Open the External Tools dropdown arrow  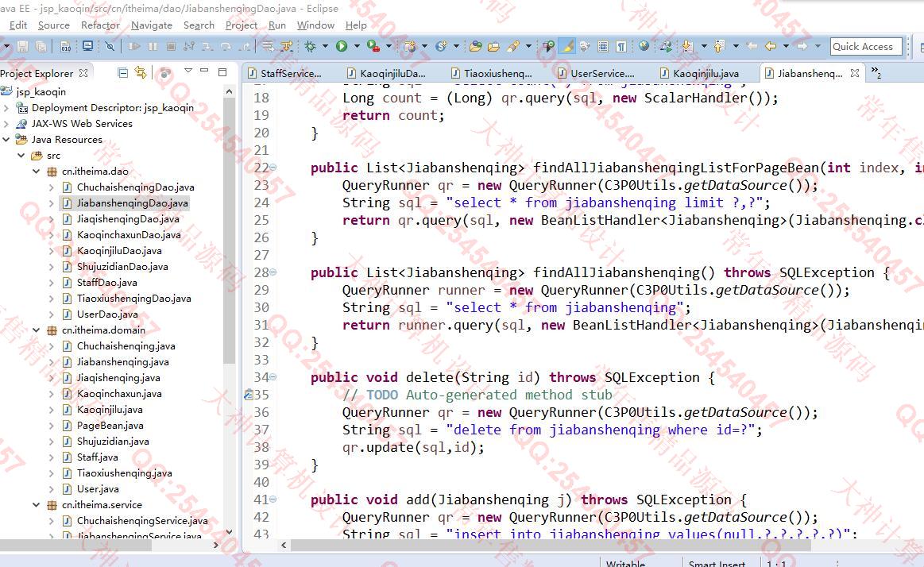point(389,46)
